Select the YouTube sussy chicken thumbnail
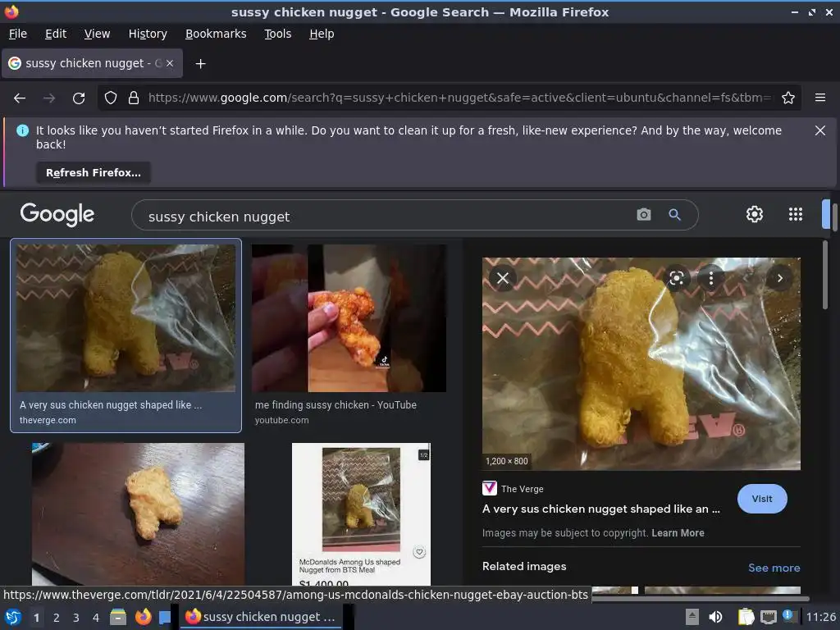840x630 pixels. (x=349, y=318)
